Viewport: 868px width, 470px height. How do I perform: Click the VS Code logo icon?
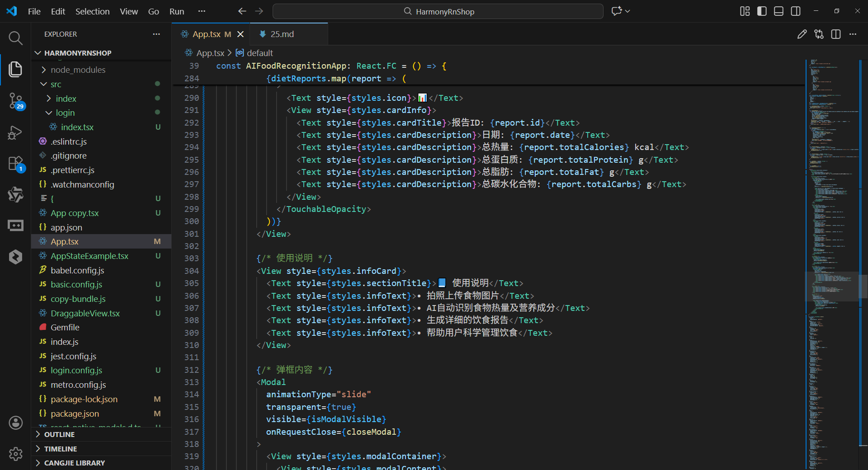12,11
